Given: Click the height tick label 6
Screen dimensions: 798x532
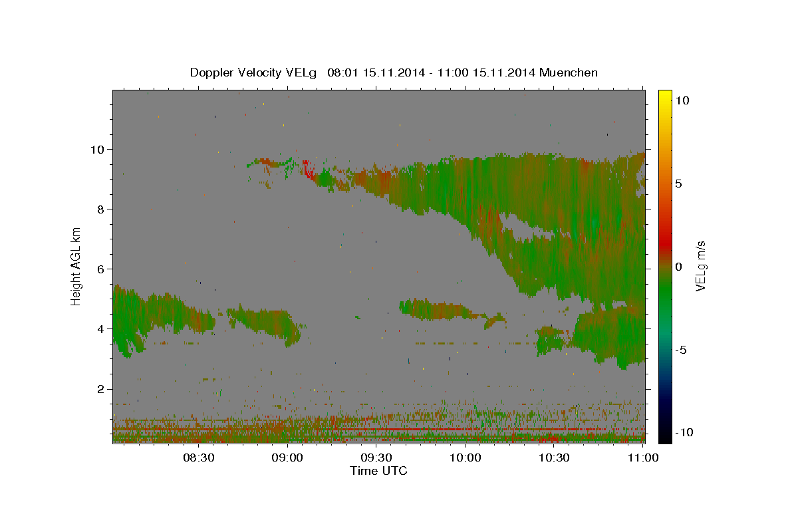Looking at the screenshot, I should pos(102,269).
